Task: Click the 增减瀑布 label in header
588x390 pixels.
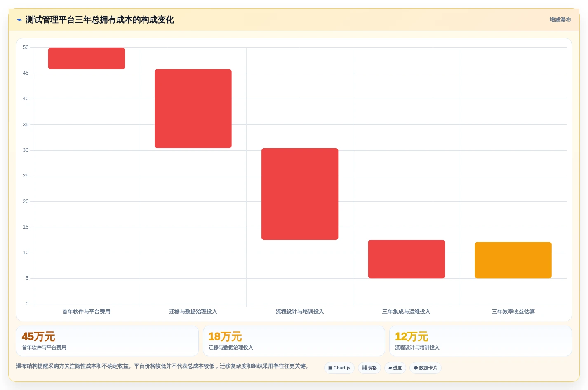Action: click(x=560, y=20)
